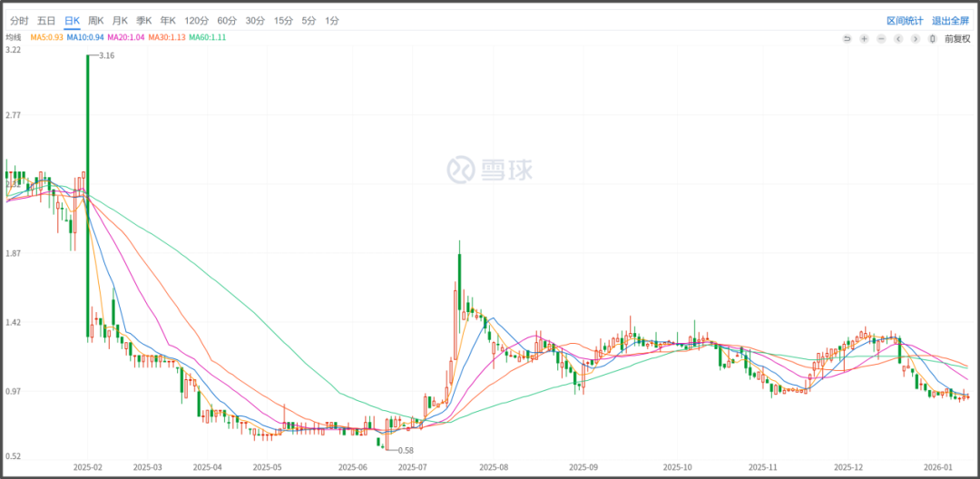Click the MA30 legend color label

167,37
